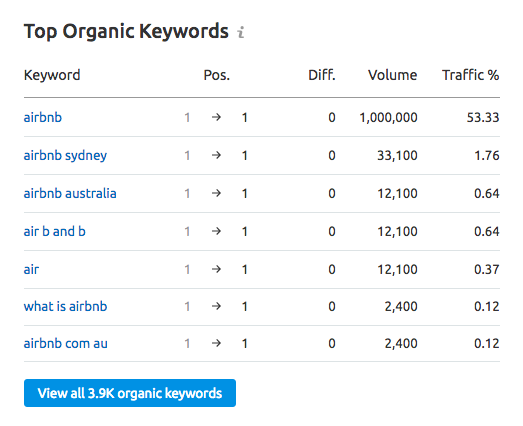Open the 'what is airbnb' keyword link
The width and height of the screenshot is (523, 426).
point(65,307)
